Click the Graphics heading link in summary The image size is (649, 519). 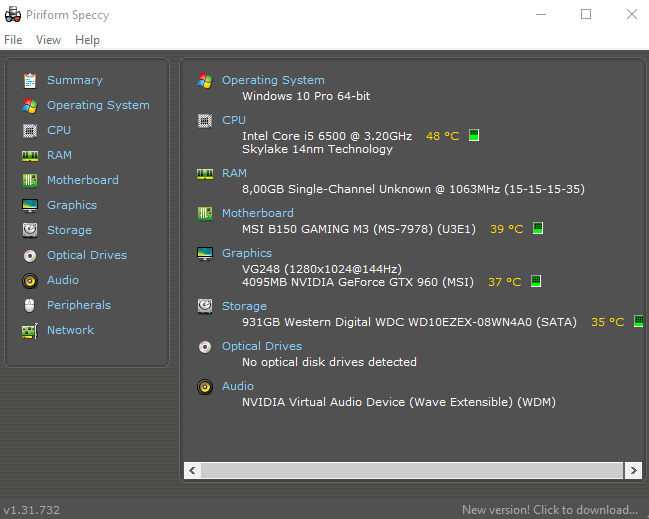[247, 253]
